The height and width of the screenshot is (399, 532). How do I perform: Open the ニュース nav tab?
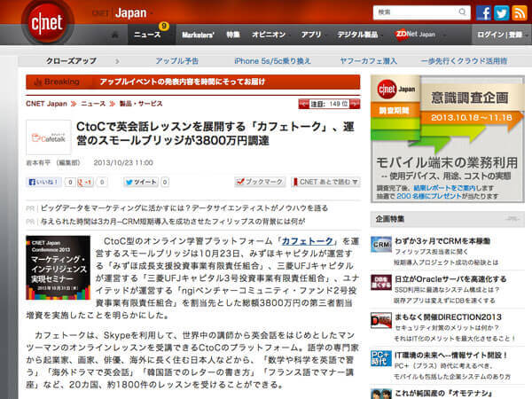point(152,35)
